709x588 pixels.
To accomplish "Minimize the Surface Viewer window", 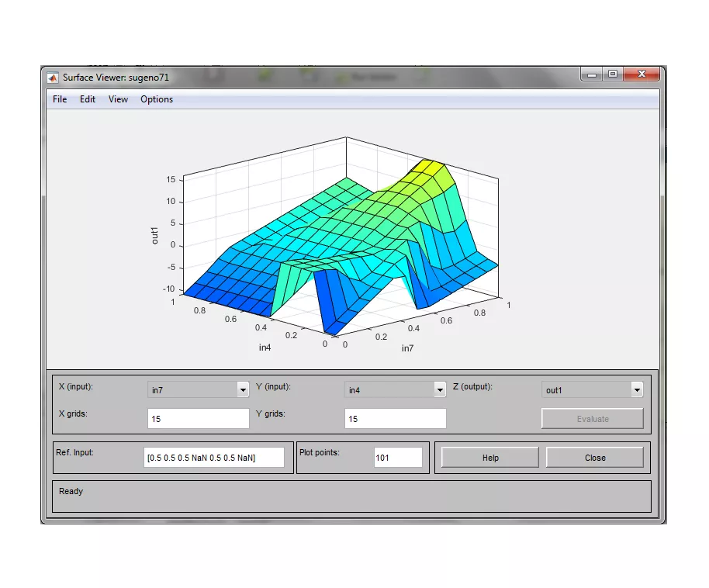I will (593, 74).
